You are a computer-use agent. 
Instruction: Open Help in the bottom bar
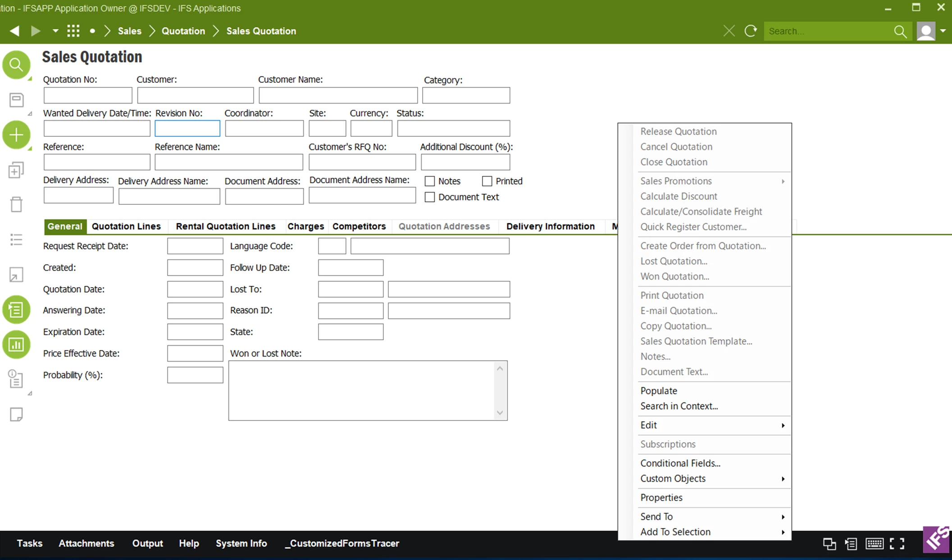(189, 543)
